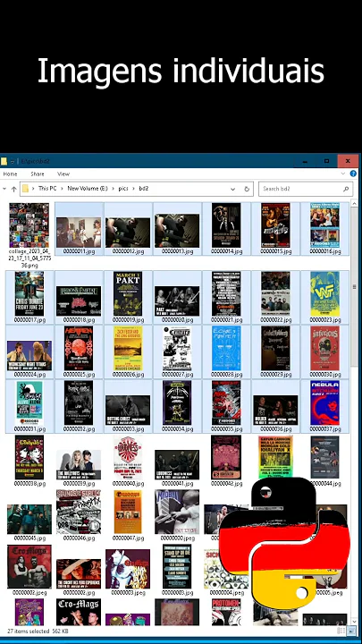Open the Share ribbon tab
This screenshot has height=644, width=362.
(38, 174)
